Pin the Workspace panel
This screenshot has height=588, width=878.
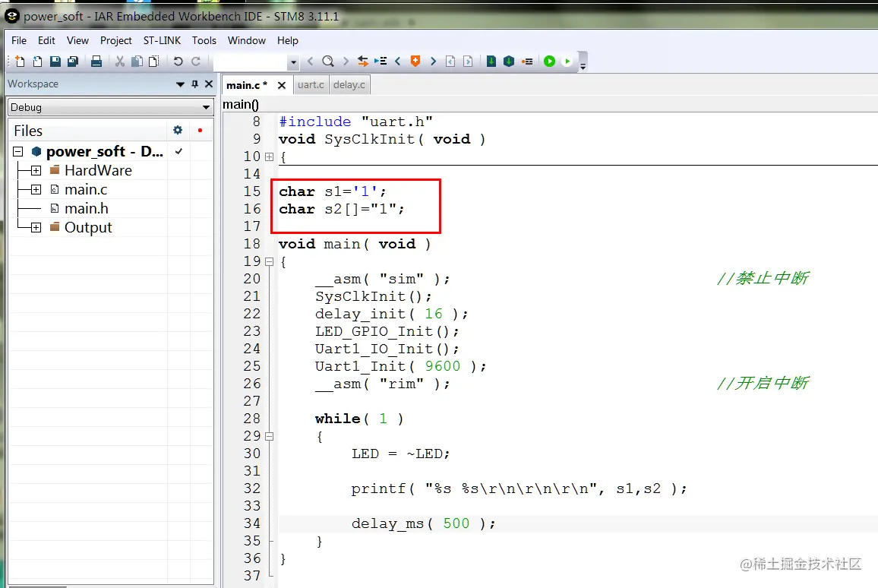click(195, 84)
